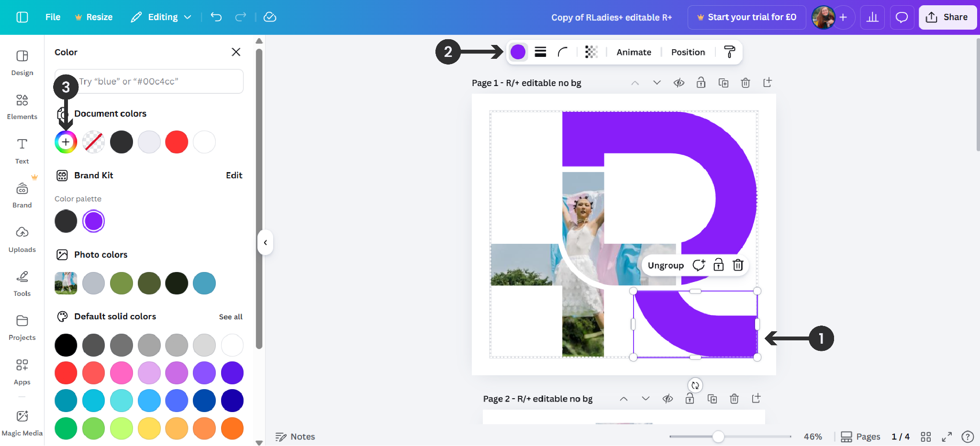Image resolution: width=980 pixels, height=446 pixels.
Task: Open the Resize menu
Action: click(x=94, y=17)
